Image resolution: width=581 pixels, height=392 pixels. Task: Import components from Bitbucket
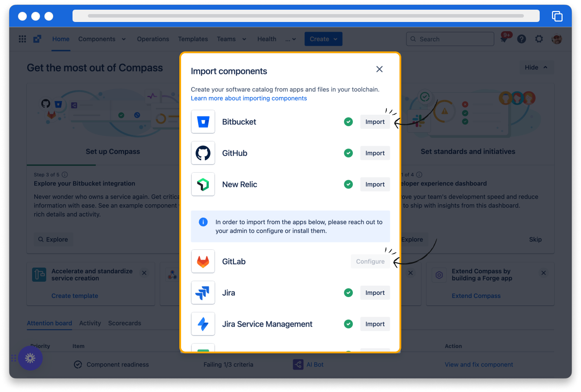click(375, 122)
